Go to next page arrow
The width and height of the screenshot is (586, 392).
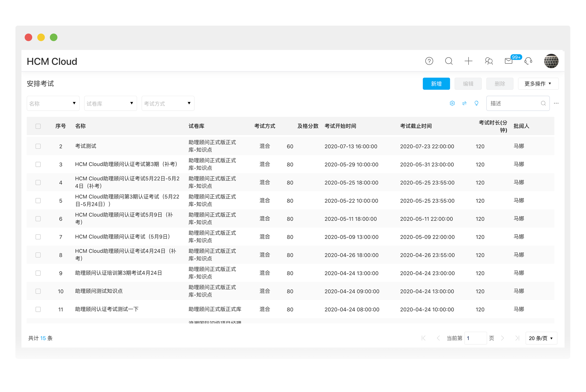click(503, 338)
